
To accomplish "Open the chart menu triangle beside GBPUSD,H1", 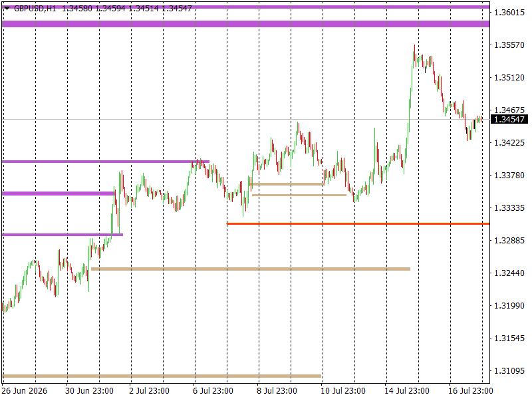I will [x=7, y=8].
